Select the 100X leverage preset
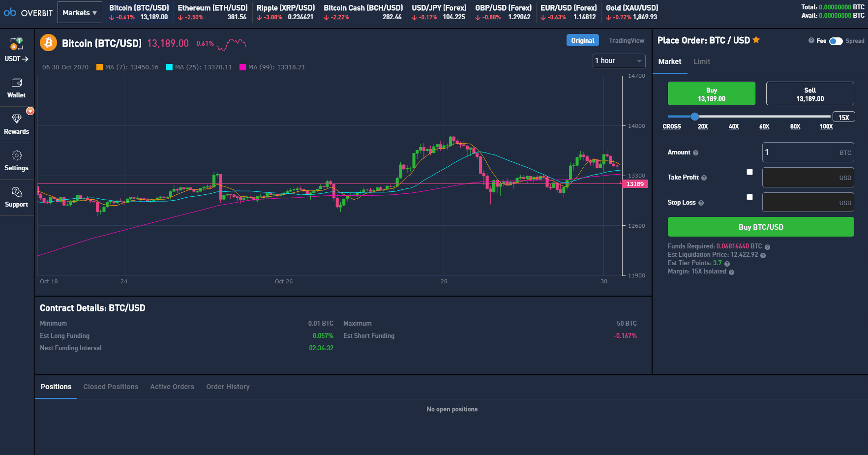868x455 pixels. click(826, 126)
